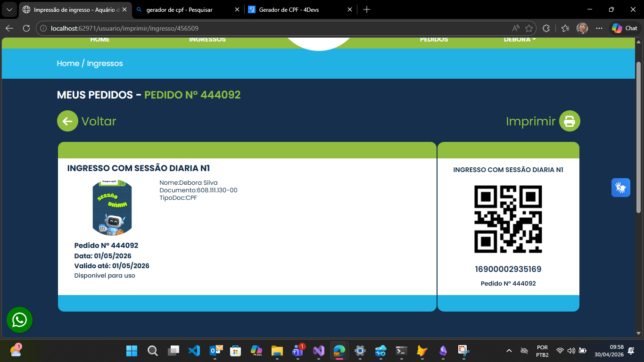Open Windows Search from the taskbar

pyautogui.click(x=153, y=351)
